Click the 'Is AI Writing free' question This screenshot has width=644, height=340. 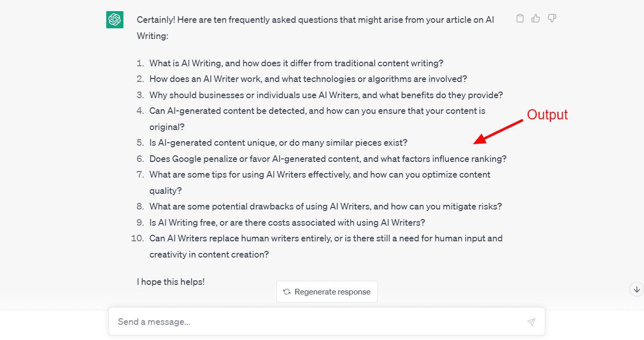(x=287, y=223)
